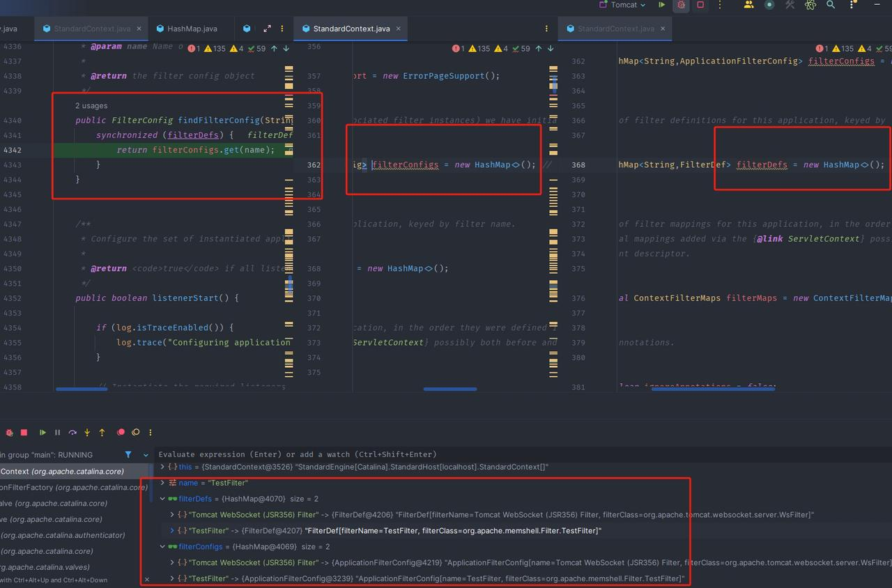Toggle the frames filter funnel icon
The width and height of the screenshot is (892, 588).
128,455
